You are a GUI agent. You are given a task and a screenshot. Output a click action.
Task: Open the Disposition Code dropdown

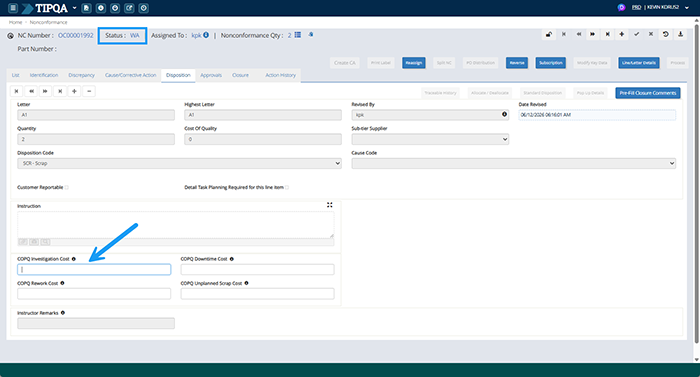[x=179, y=163]
